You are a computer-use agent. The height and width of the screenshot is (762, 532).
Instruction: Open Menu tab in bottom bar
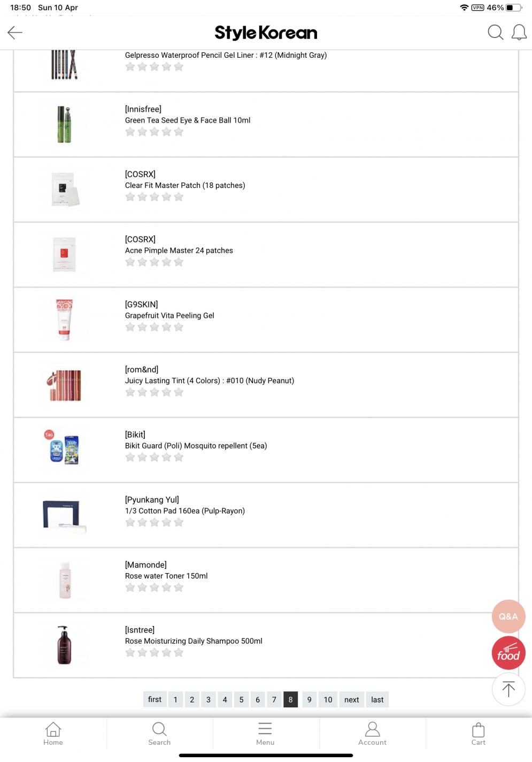[x=265, y=734]
